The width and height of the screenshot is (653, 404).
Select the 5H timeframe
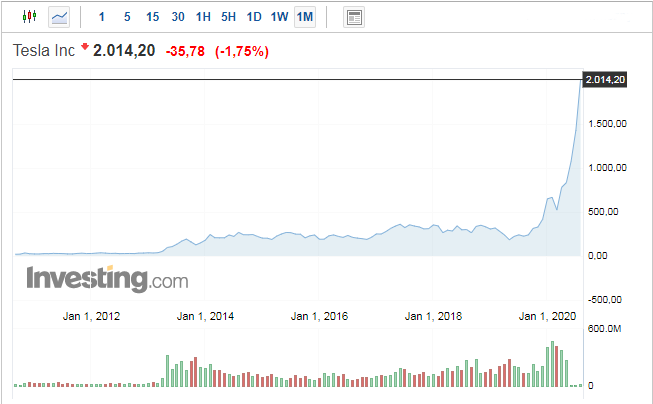coord(229,17)
